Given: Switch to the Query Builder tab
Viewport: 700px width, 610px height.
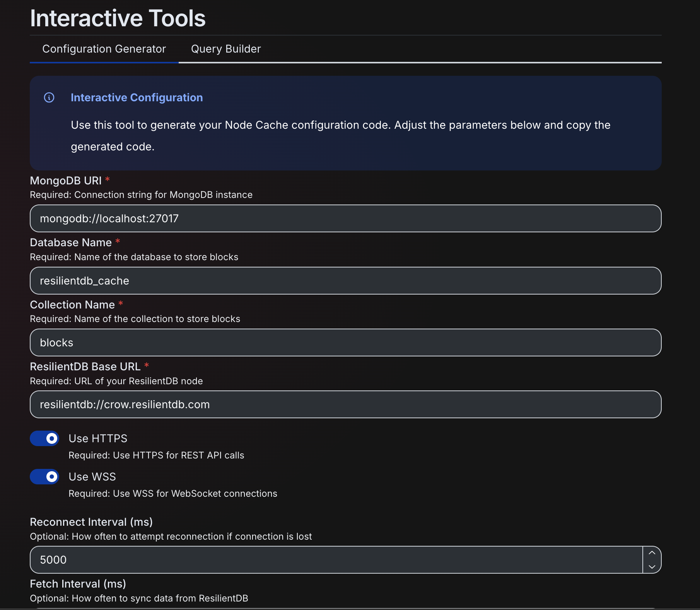Looking at the screenshot, I should 226,49.
